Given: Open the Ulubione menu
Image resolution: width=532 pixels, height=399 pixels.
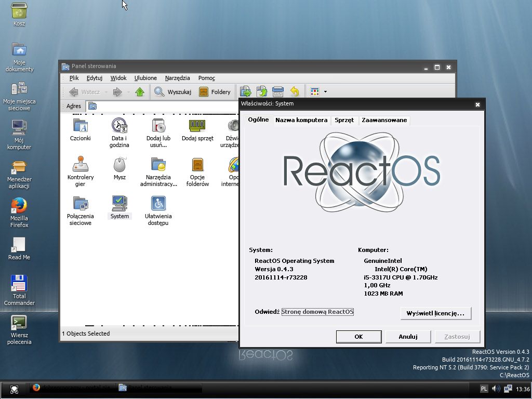Looking at the screenshot, I should tap(145, 78).
